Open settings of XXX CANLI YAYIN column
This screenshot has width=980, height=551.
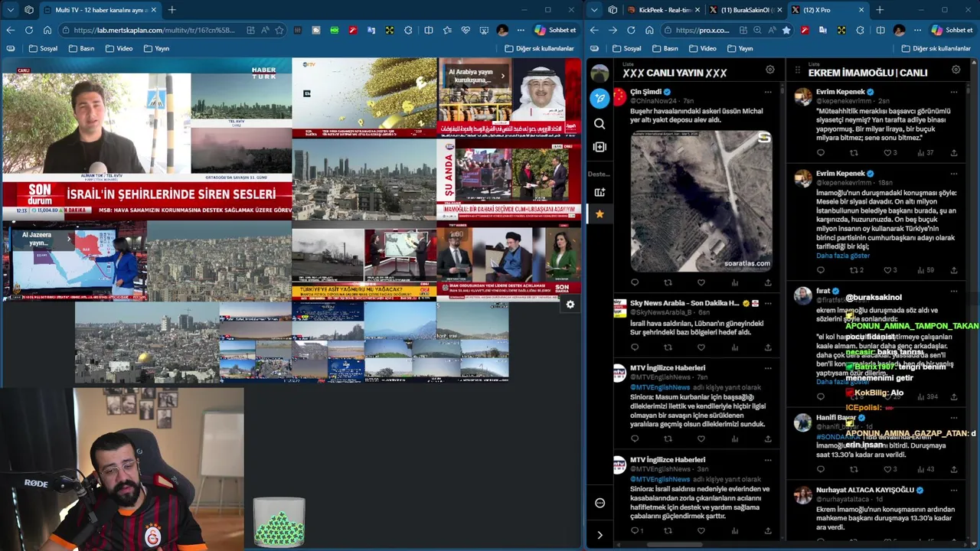click(x=770, y=70)
